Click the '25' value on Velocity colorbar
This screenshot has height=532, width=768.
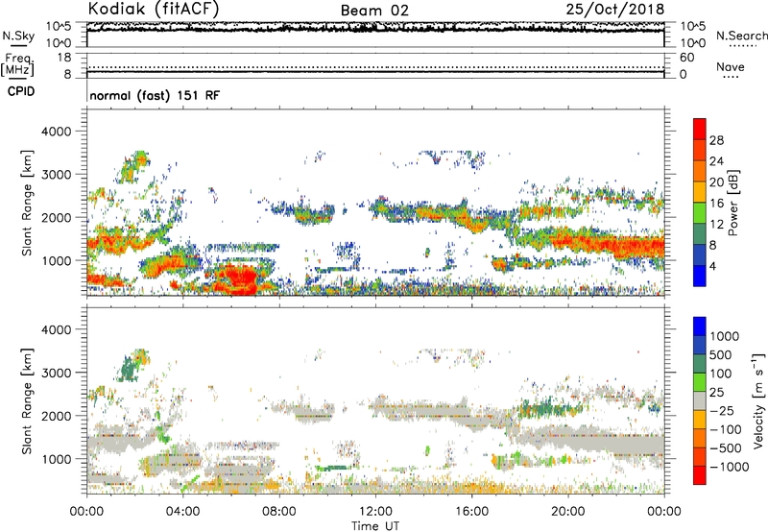pos(716,392)
